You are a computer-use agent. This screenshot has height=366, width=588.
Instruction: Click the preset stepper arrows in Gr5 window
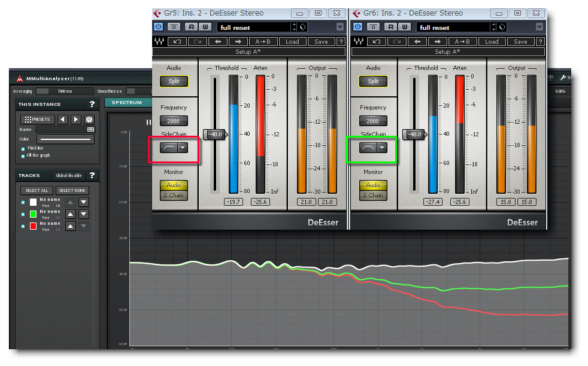(295, 27)
